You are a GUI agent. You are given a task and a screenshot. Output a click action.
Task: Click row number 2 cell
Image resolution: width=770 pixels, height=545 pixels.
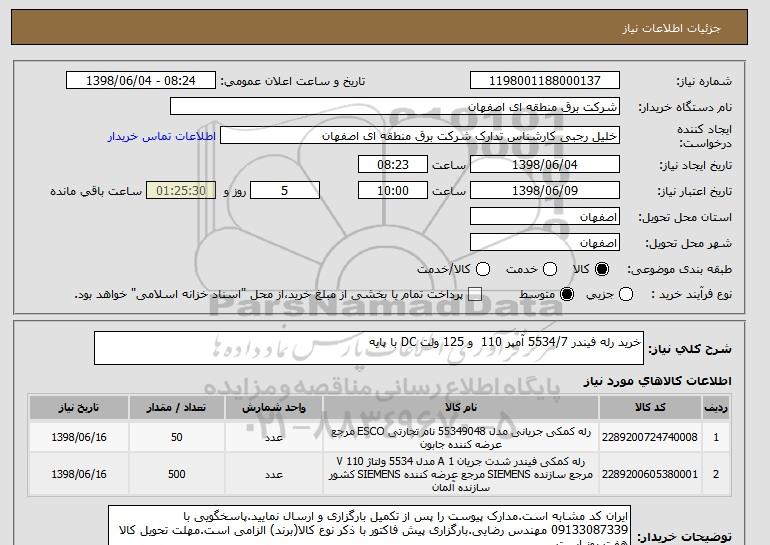716,474
